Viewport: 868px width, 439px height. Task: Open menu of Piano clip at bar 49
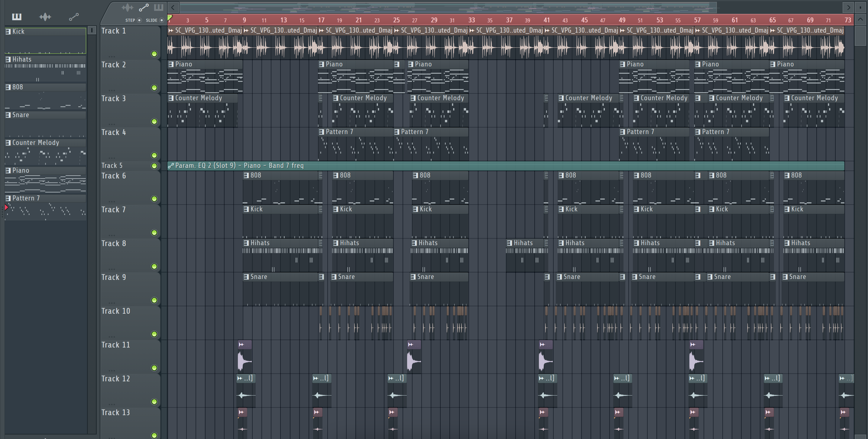(x=623, y=64)
